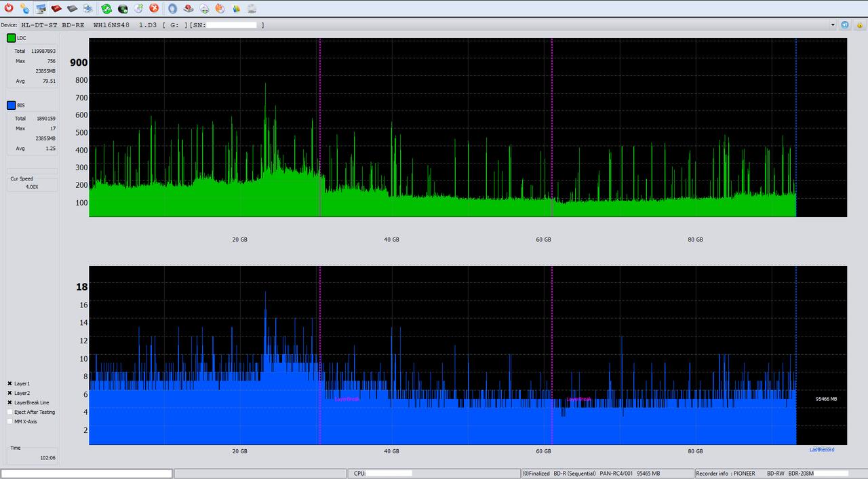Screen dimensions: 868x479
Task: Click the CPU usage field in status bar
Action: coord(434,474)
